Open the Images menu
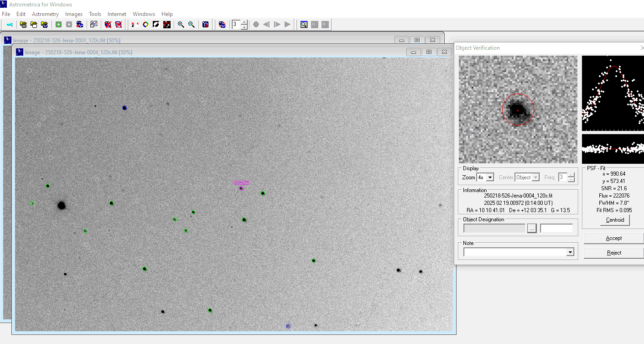Image resolution: width=644 pixels, height=344 pixels. [x=74, y=14]
